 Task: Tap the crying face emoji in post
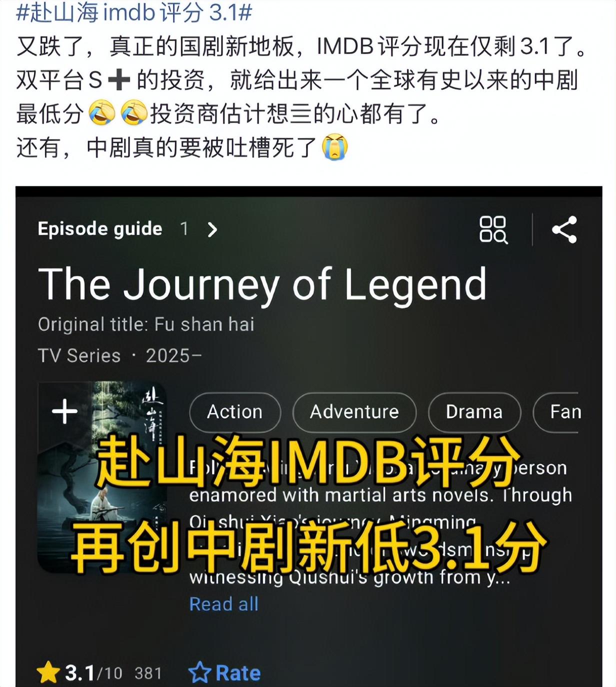click(x=334, y=147)
